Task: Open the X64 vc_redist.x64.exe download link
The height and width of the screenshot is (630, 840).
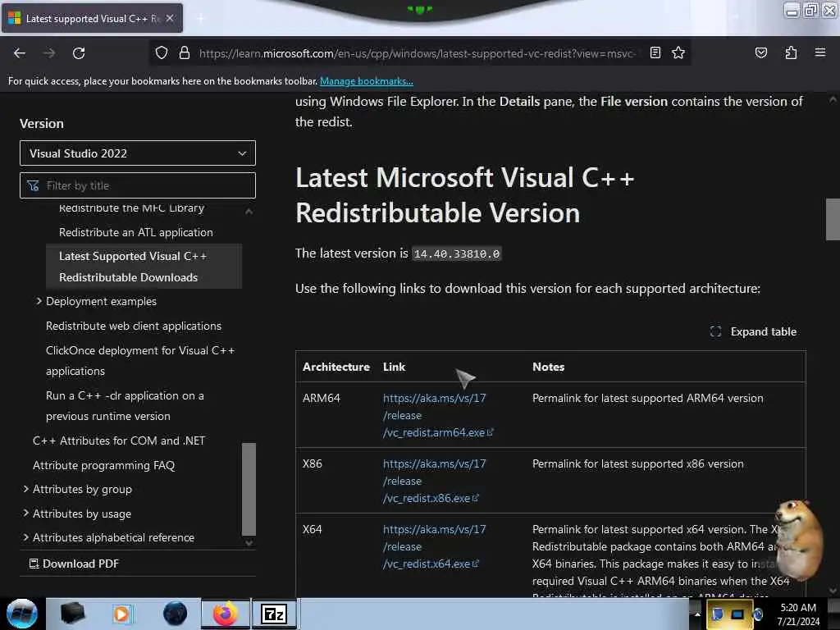Action: click(x=434, y=546)
